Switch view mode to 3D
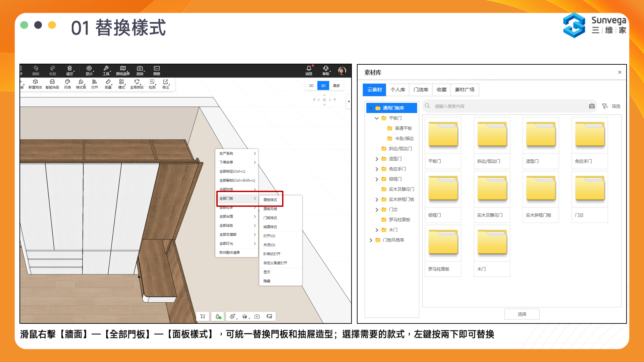This screenshot has height=362, width=644. (323, 86)
